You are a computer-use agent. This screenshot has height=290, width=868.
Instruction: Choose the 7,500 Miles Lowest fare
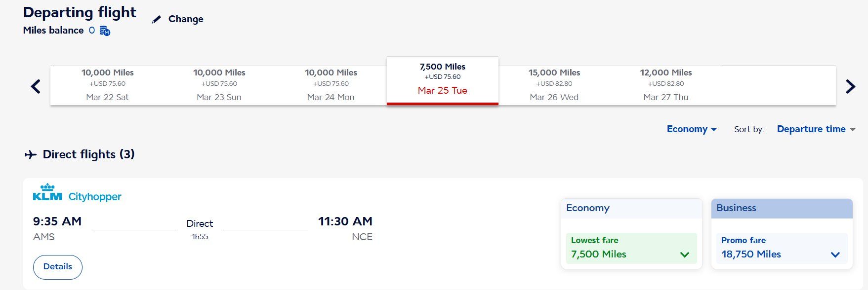point(631,248)
